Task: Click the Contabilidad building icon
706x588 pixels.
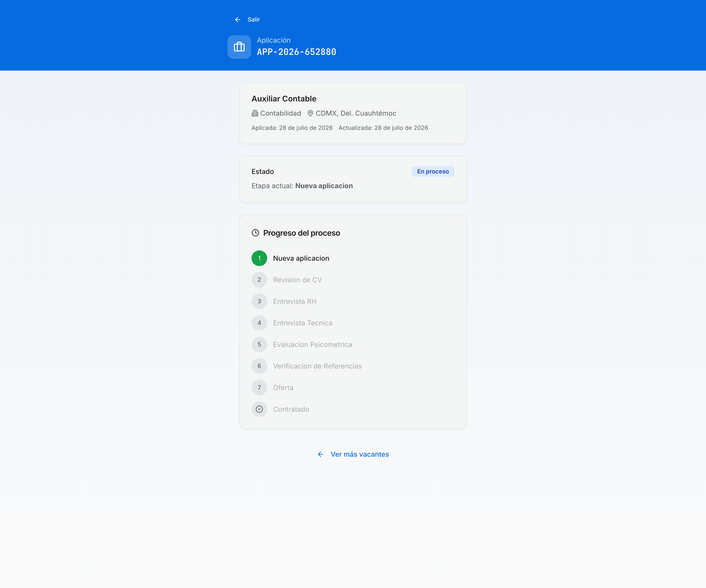Action: coord(255,113)
